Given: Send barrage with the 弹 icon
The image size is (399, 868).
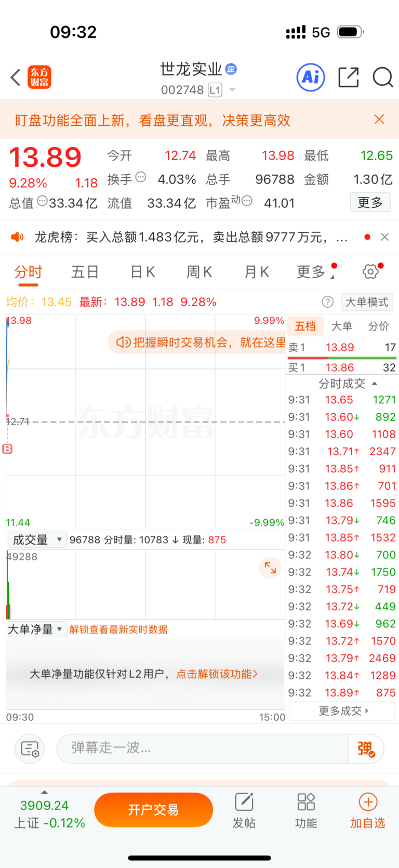Looking at the screenshot, I should point(366,749).
